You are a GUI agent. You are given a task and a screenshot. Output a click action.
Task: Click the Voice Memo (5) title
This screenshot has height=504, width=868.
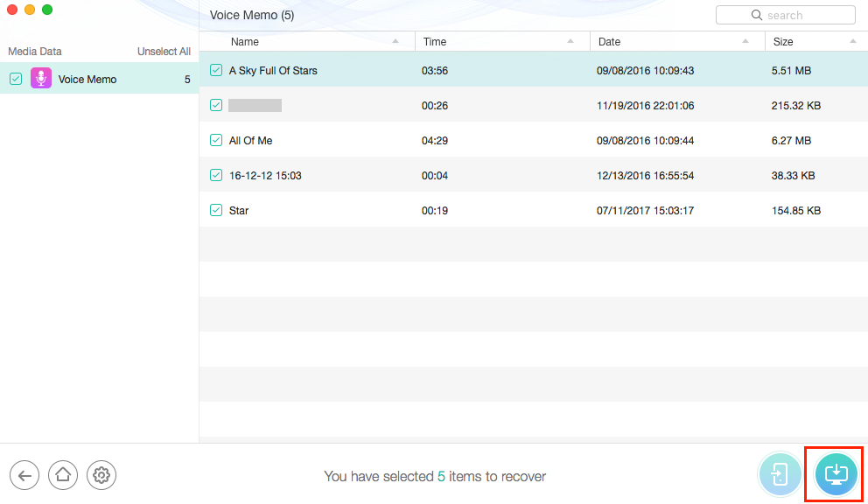(252, 15)
